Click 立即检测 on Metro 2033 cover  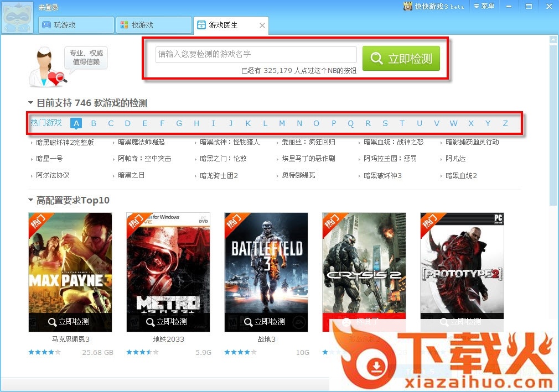click(168, 322)
